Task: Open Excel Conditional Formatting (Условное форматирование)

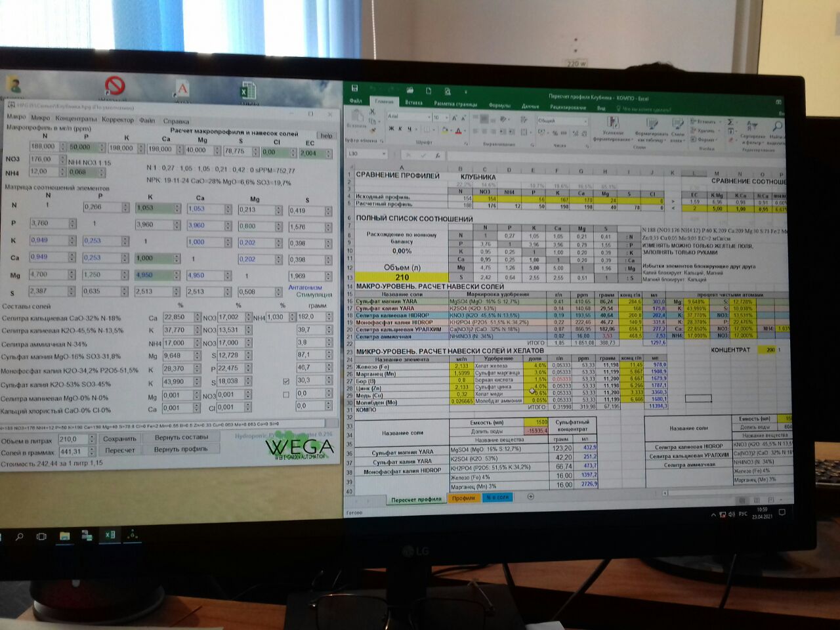Action: pyautogui.click(x=613, y=128)
